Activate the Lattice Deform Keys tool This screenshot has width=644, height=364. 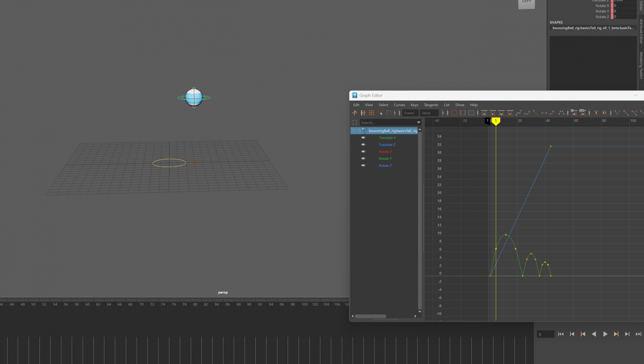(x=371, y=113)
